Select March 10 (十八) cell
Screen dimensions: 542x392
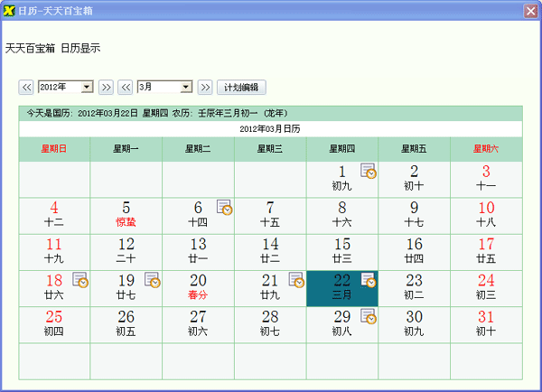pyautogui.click(x=486, y=216)
